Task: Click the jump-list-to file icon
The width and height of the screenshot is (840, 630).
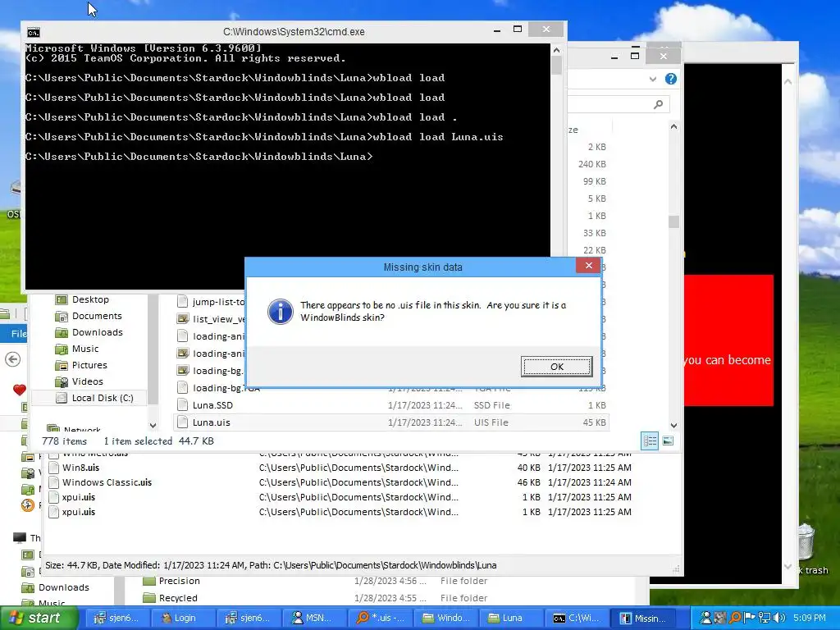Action: pyautogui.click(x=183, y=302)
